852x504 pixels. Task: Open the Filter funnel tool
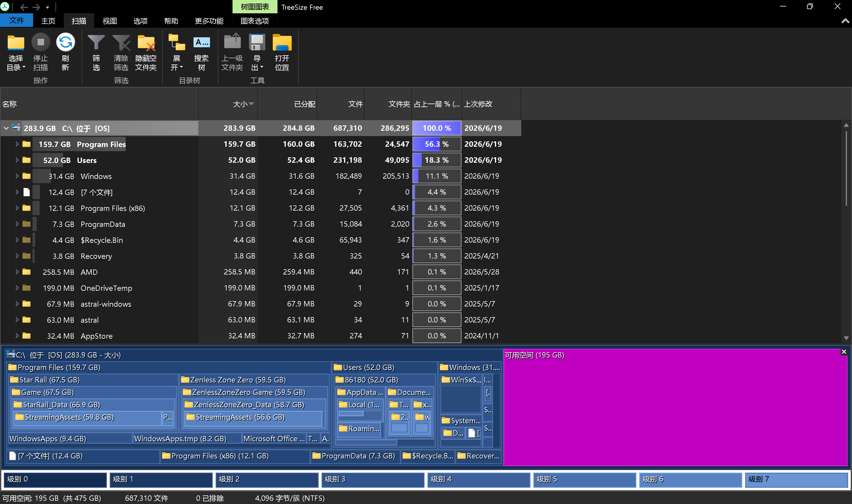point(96,43)
